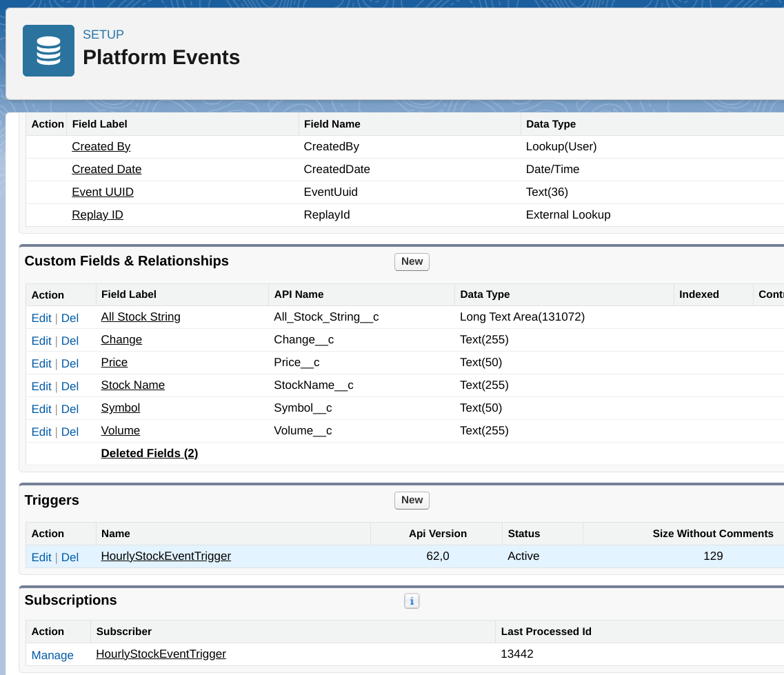Delete the HourlyStockEventTrigger trigger
This screenshot has width=784, height=675.
click(70, 557)
